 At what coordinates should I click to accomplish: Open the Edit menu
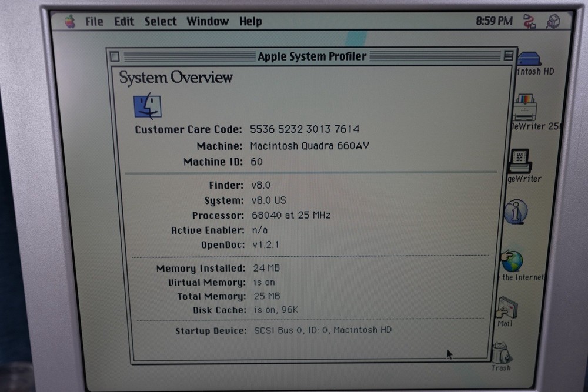tap(124, 21)
